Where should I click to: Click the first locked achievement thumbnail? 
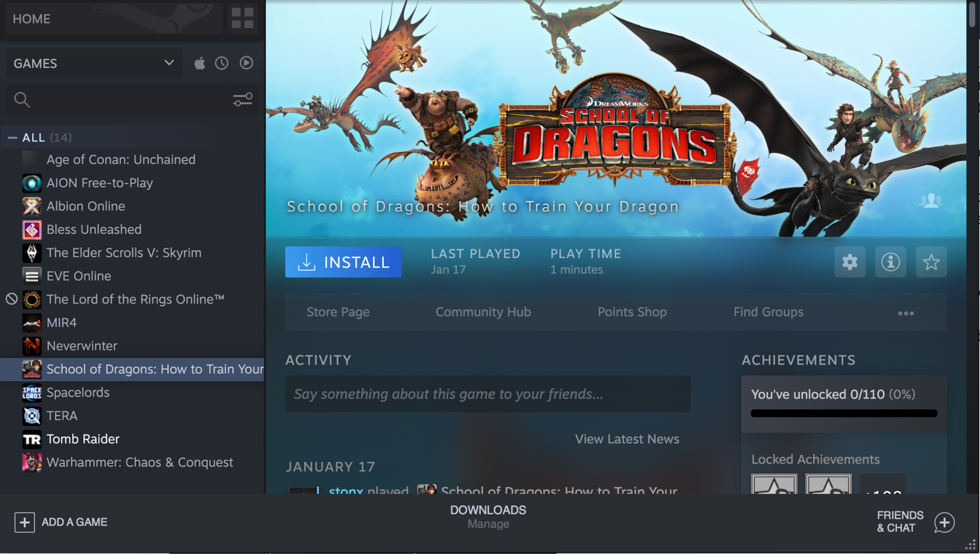774,484
